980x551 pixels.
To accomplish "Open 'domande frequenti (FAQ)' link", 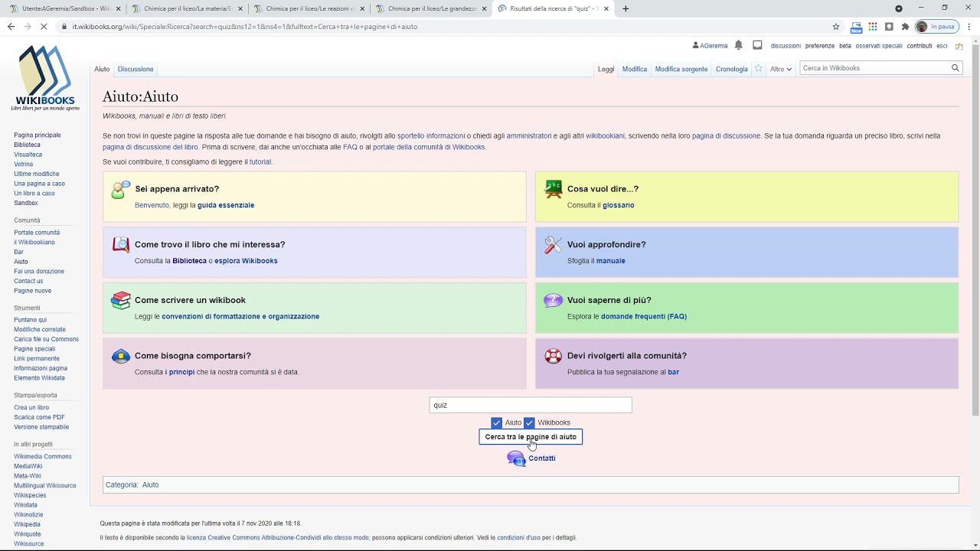I will tap(644, 316).
